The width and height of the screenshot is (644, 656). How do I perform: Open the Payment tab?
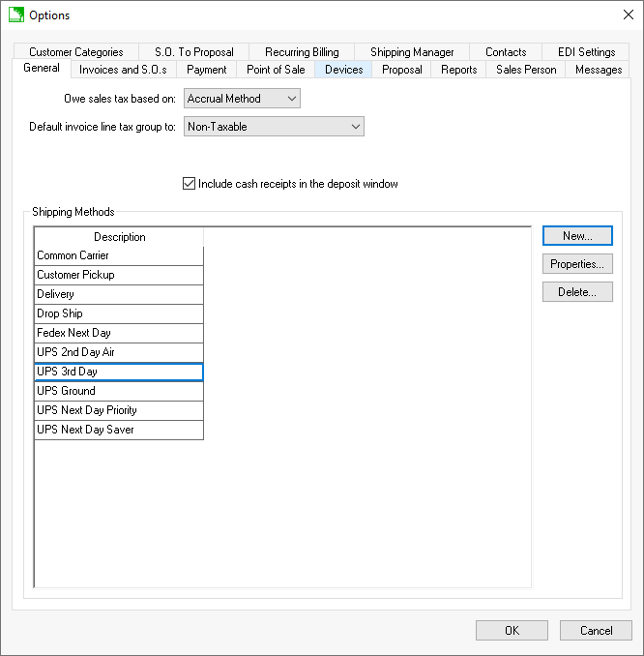[207, 70]
